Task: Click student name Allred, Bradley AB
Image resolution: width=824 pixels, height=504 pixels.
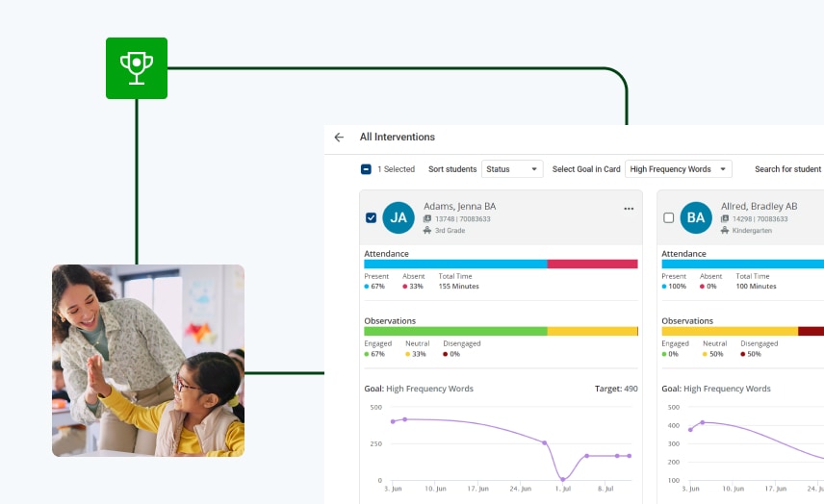Action: coord(759,207)
